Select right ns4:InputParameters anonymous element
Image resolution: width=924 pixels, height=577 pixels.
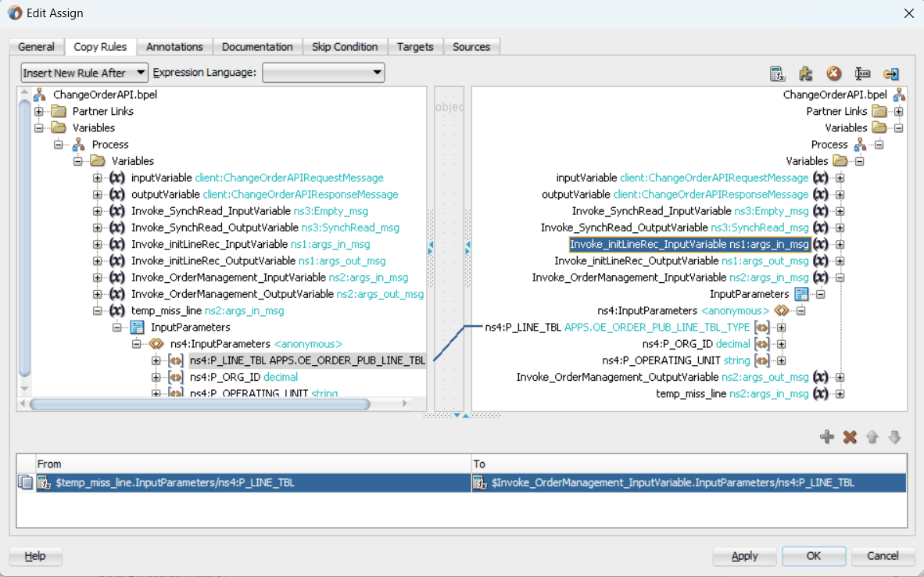pos(683,310)
